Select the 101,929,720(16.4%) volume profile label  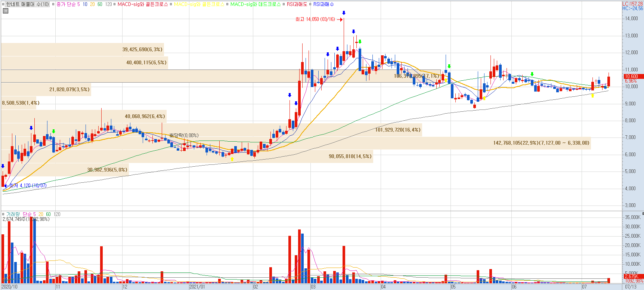[398, 130]
